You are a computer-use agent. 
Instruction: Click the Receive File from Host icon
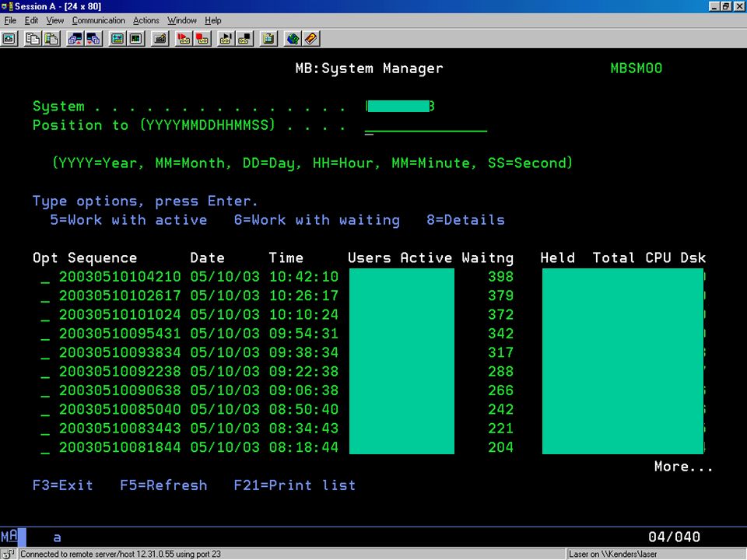93,39
